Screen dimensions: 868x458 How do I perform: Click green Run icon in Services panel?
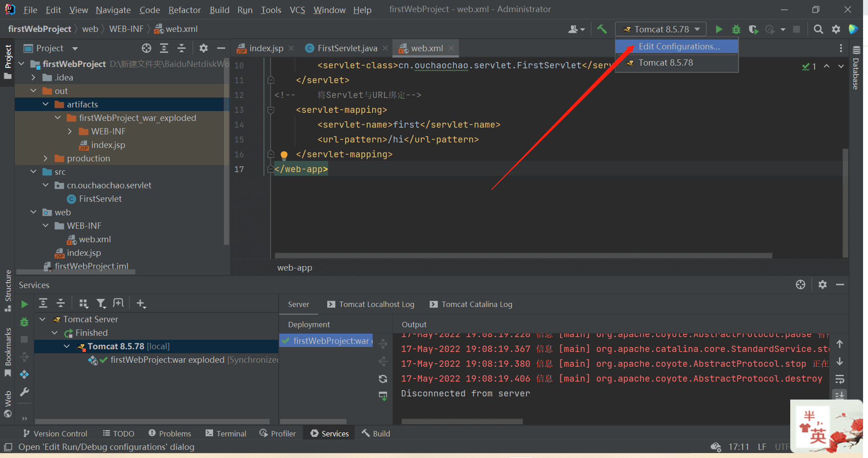[24, 304]
